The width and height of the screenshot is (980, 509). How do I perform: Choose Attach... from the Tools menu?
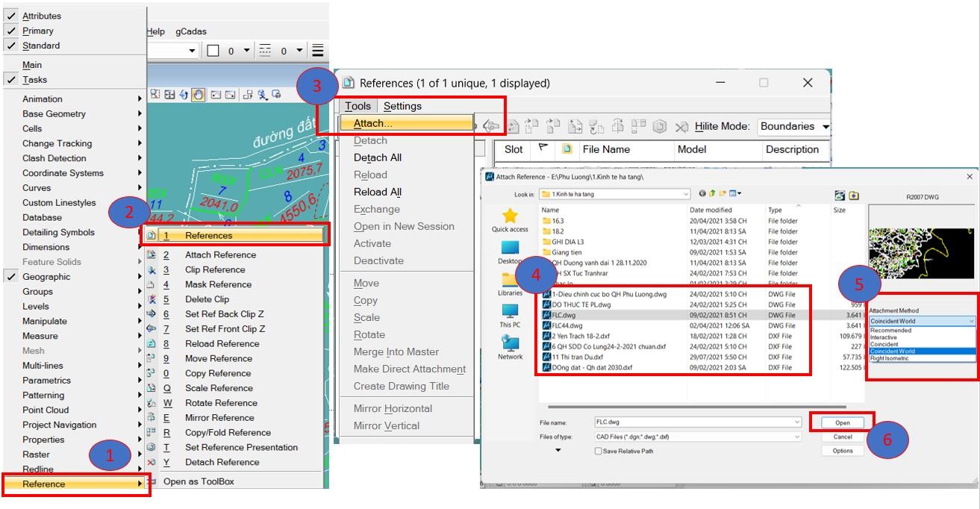[x=373, y=123]
